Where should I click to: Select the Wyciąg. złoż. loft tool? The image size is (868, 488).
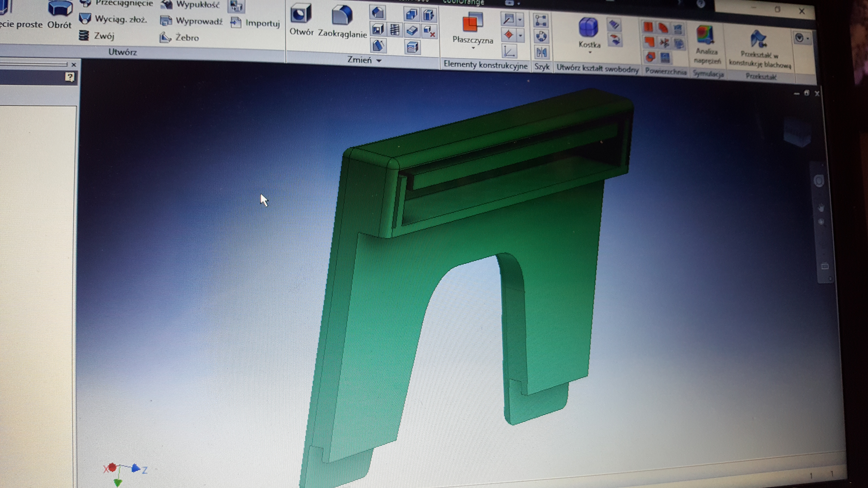pyautogui.click(x=113, y=19)
